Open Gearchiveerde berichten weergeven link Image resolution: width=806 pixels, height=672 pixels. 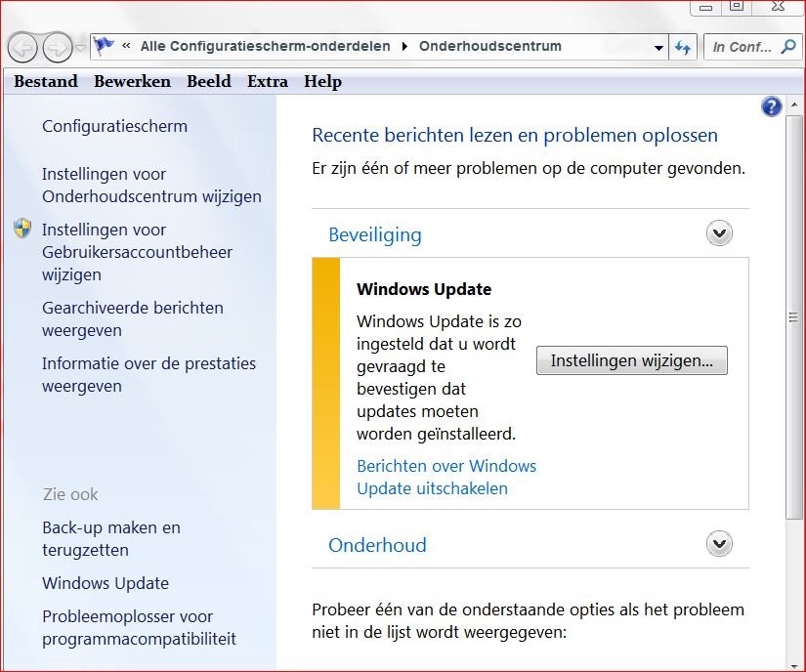click(x=132, y=318)
